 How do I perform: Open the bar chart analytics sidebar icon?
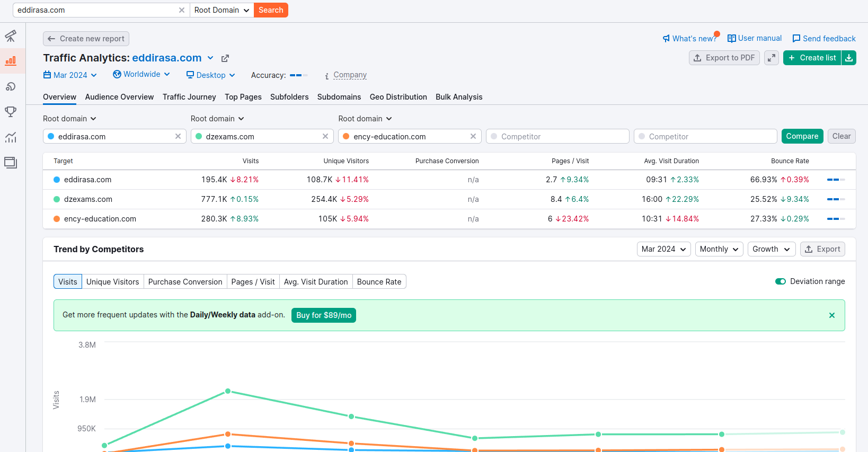click(x=11, y=61)
